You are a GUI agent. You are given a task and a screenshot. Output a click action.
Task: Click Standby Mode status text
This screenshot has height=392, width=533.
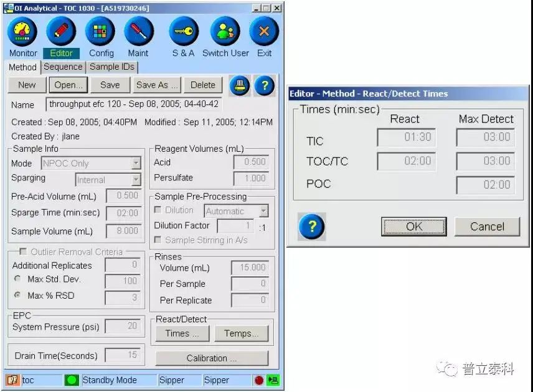click(110, 380)
